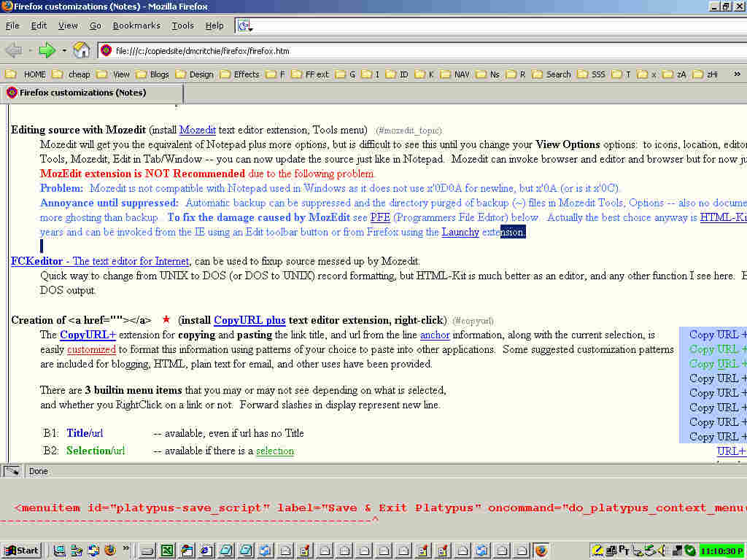Open the SSS bookmarks folder
This screenshot has height=560, width=747.
[591, 74]
